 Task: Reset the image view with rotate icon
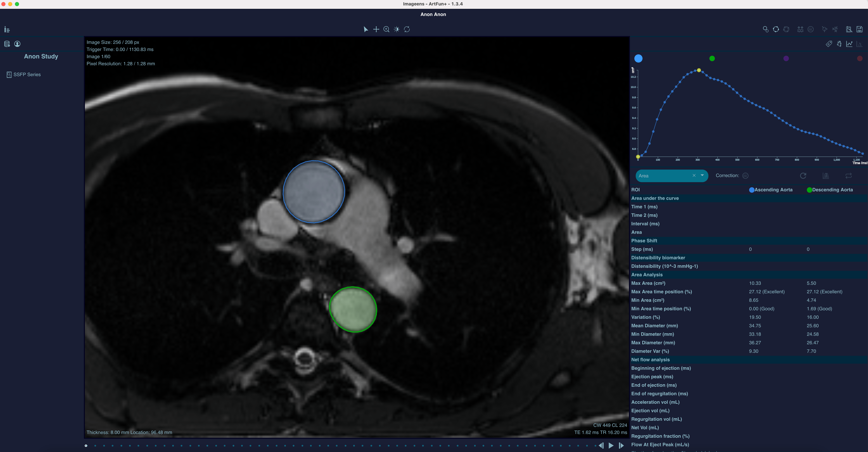click(407, 29)
